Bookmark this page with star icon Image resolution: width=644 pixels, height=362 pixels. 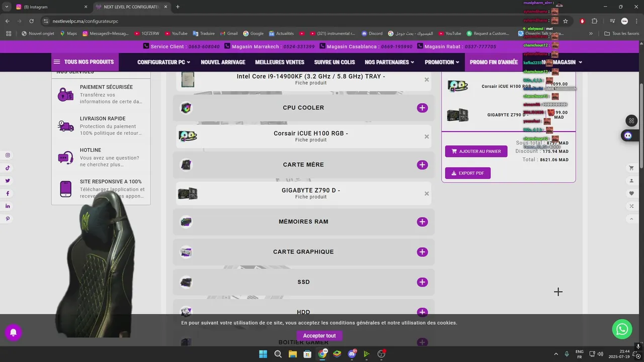pos(565,21)
